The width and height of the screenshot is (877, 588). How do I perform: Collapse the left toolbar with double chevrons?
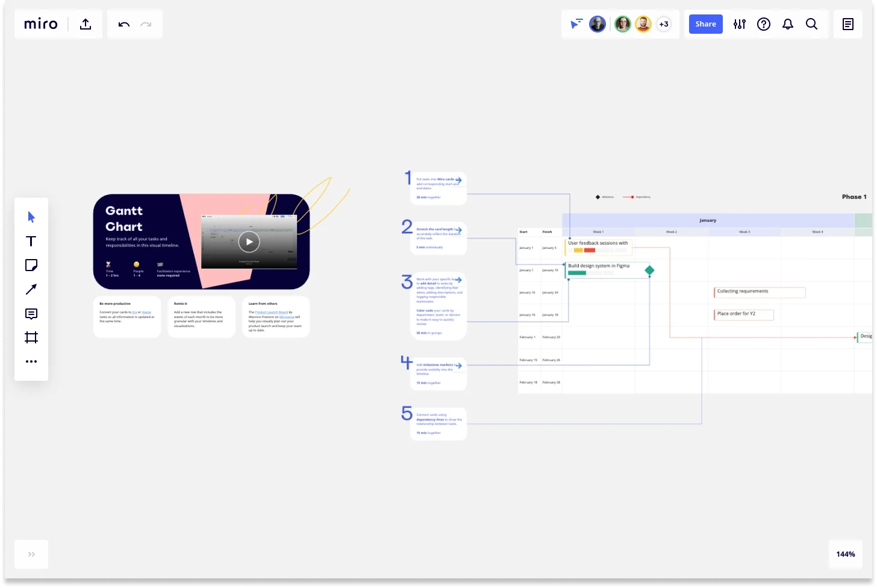point(31,554)
